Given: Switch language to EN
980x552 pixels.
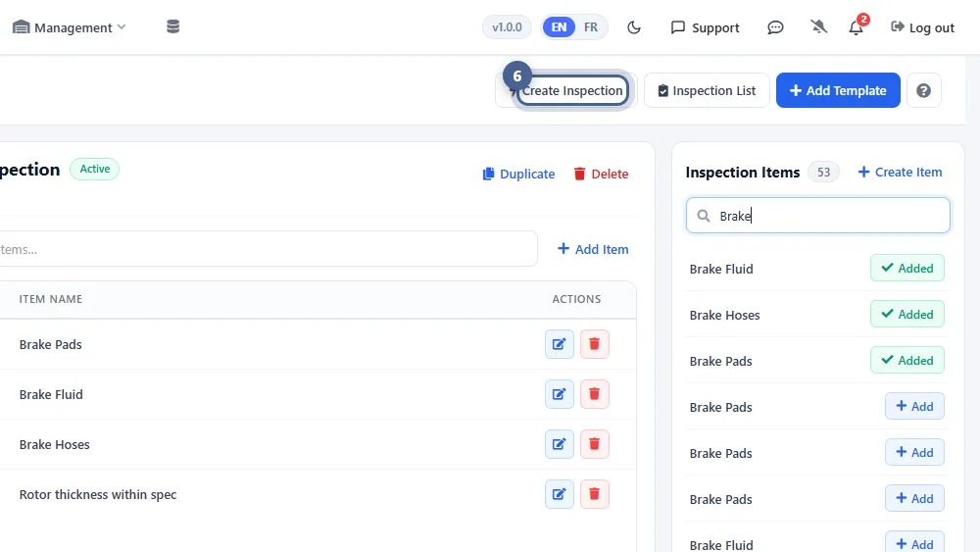Looking at the screenshot, I should click(x=559, y=27).
